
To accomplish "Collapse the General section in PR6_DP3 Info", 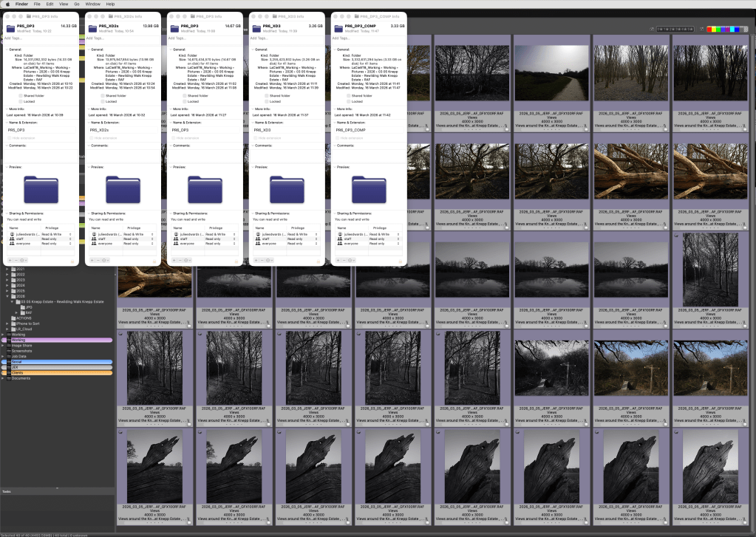I will [171, 49].
